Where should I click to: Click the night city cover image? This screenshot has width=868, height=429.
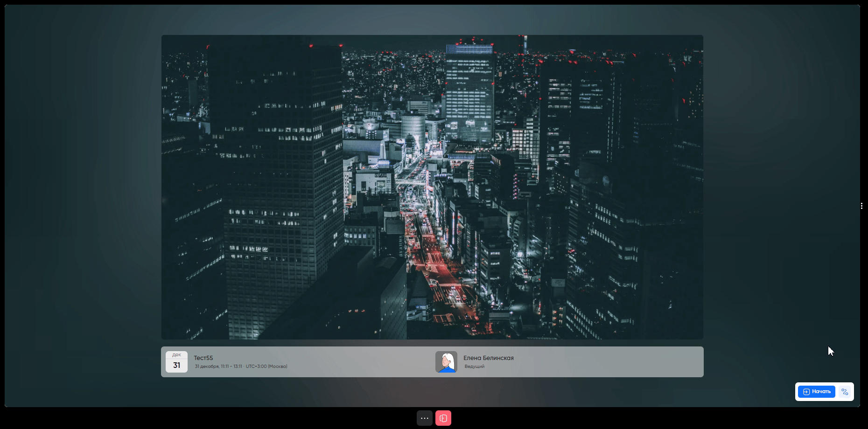432,187
